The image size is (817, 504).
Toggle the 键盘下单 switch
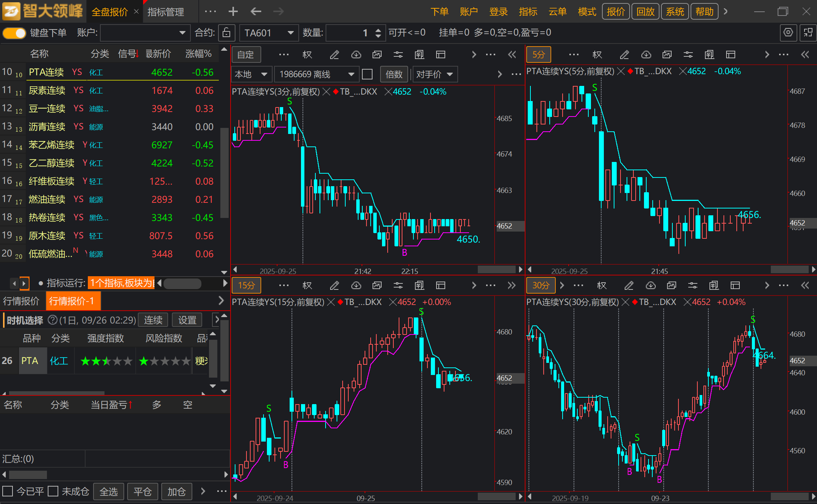coord(14,33)
